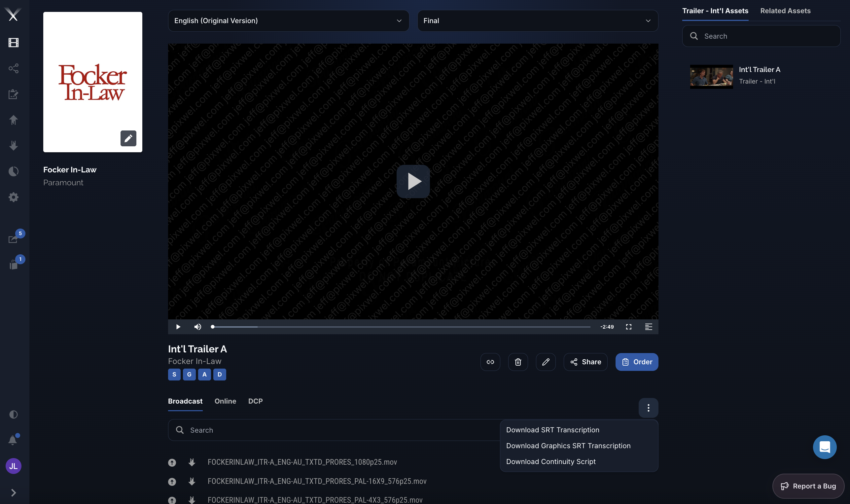
Task: Open the orders clipboard sidebar icon
Action: [x=13, y=94]
